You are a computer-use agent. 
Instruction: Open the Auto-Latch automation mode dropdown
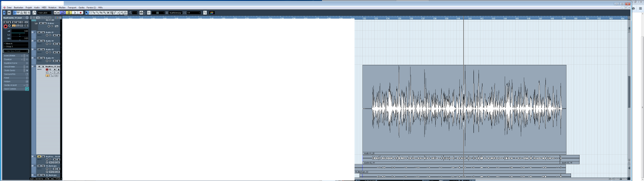pos(44,13)
